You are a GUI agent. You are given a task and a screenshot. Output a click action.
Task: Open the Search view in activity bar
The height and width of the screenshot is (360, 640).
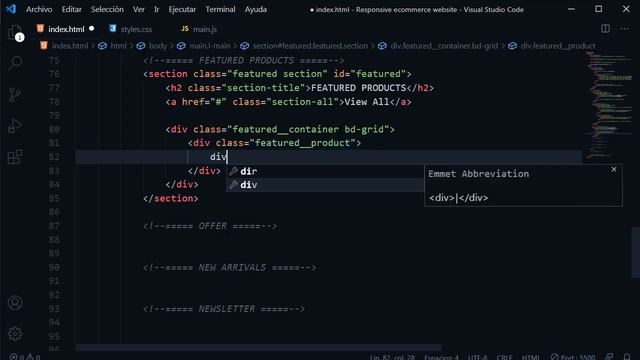(15, 62)
